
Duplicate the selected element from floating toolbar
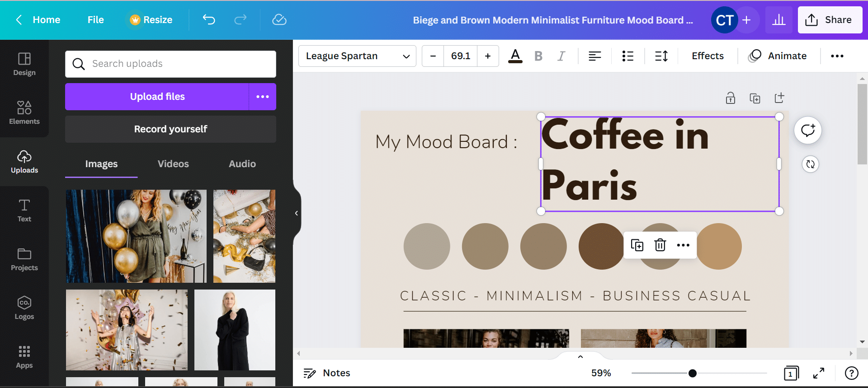click(x=637, y=245)
